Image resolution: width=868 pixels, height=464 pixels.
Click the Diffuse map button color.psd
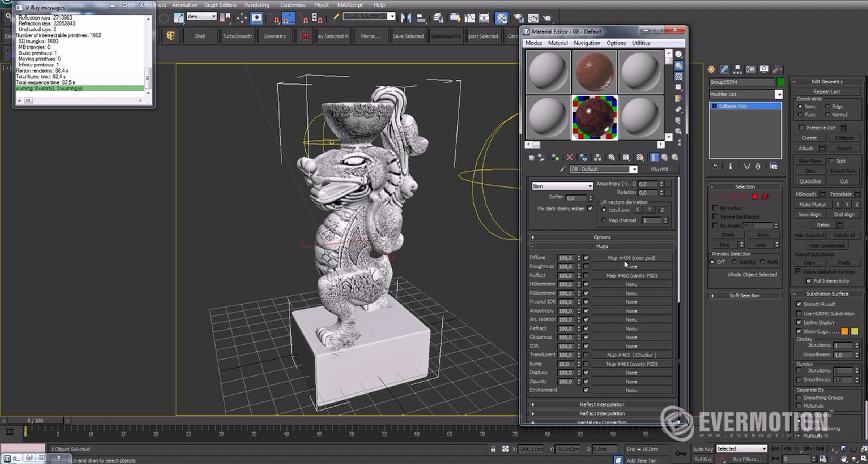(631, 258)
